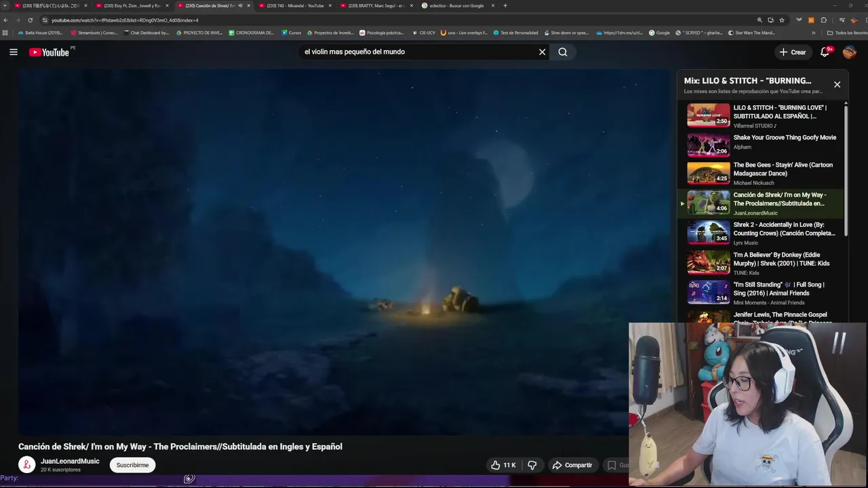868x488 pixels.
Task: Open the Streamloots bookmark
Action: (x=94, y=33)
